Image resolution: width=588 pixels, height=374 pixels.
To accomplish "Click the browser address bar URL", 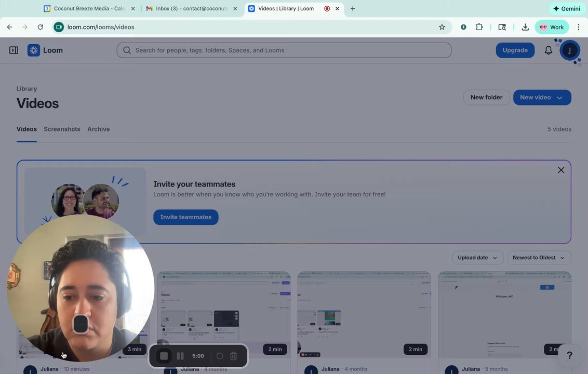I will click(x=100, y=27).
